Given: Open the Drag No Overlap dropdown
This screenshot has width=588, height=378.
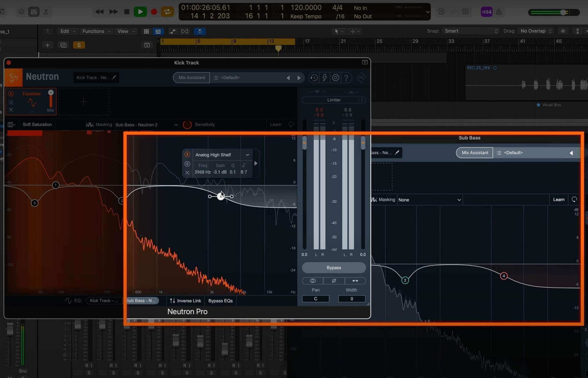Looking at the screenshot, I should click(536, 31).
